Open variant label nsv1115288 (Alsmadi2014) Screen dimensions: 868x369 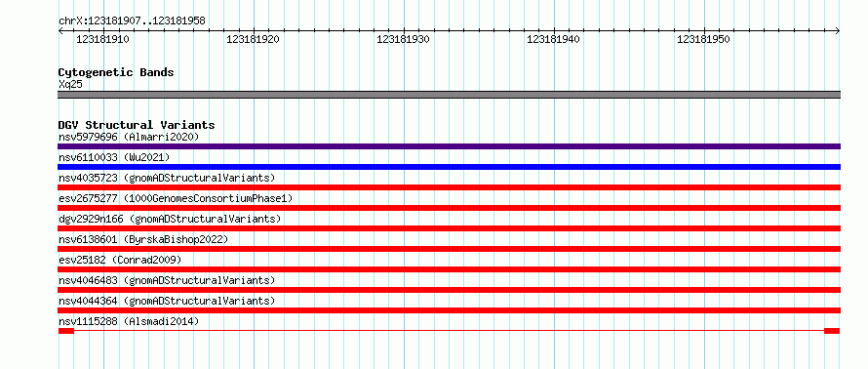point(129,321)
